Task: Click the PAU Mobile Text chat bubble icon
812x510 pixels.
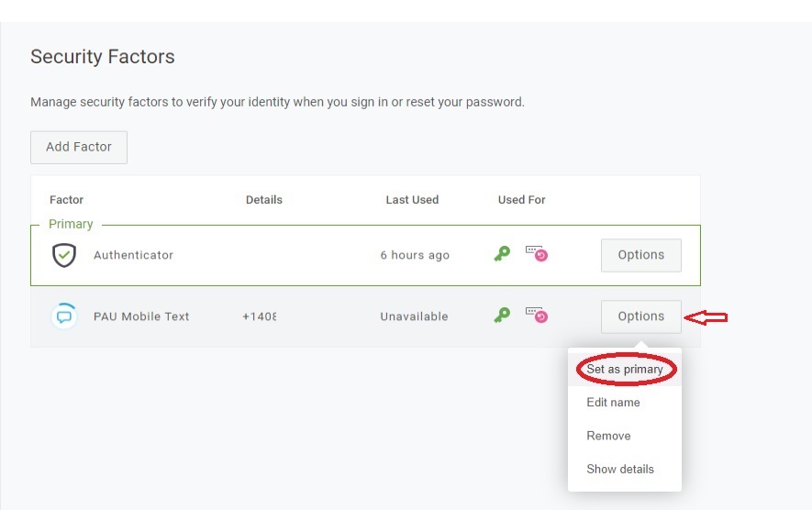Action: 63,316
